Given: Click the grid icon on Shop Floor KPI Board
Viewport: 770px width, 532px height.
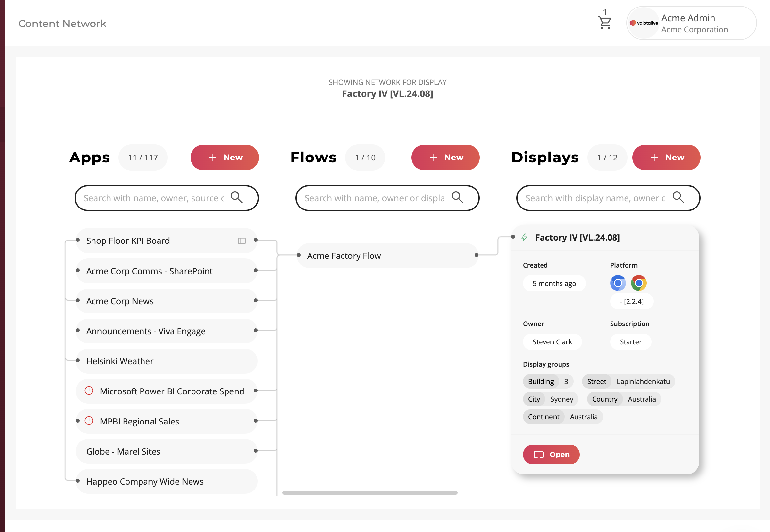Looking at the screenshot, I should pyautogui.click(x=241, y=240).
